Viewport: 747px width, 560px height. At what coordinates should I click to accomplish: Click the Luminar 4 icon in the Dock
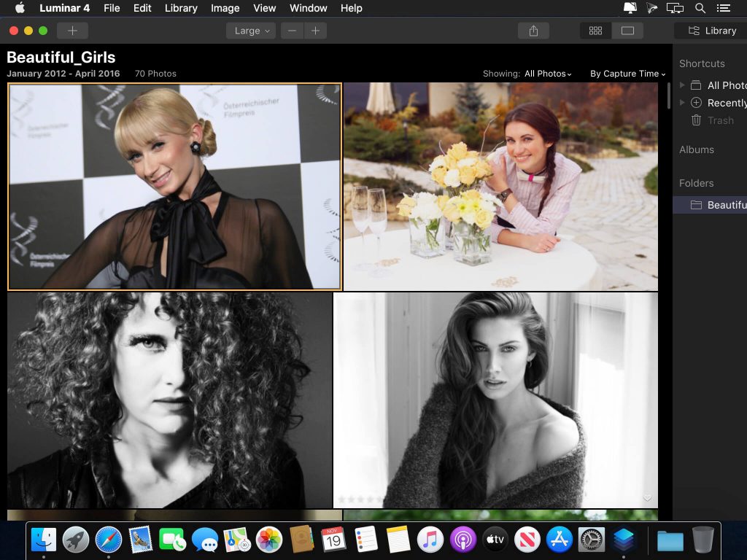point(624,540)
